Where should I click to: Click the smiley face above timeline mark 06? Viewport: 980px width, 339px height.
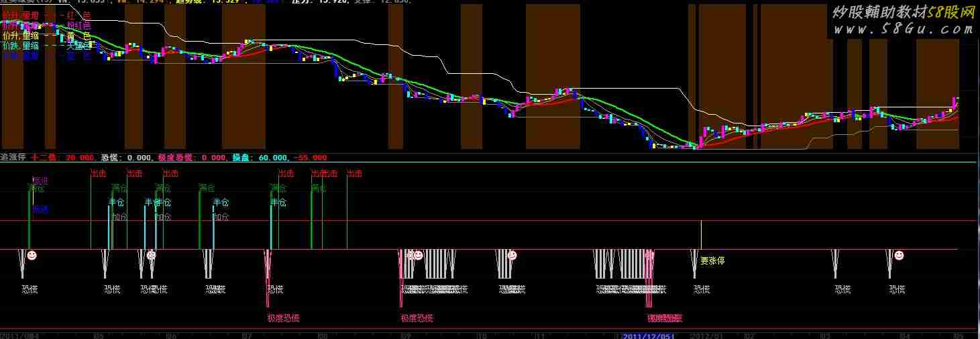(x=152, y=255)
